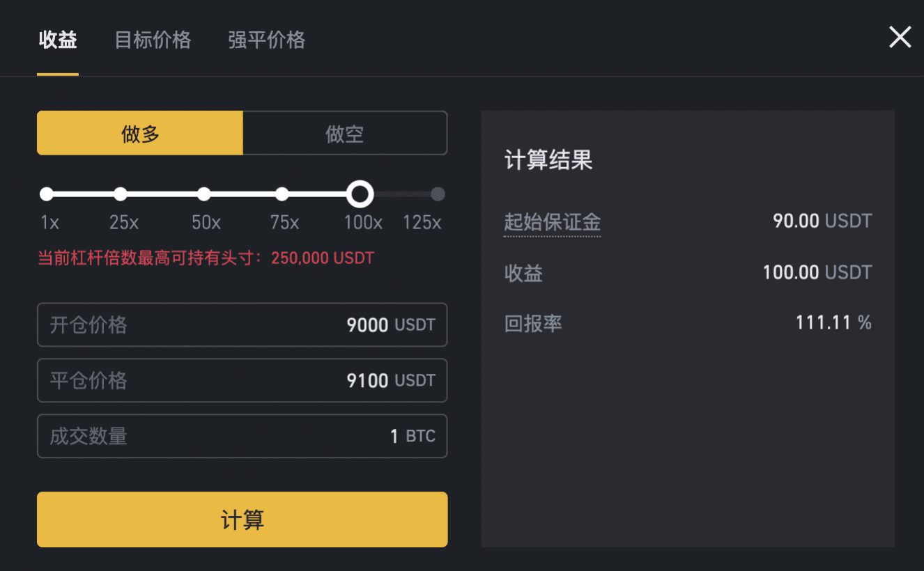Image resolution: width=924 pixels, height=571 pixels.
Task: Click the 收益 100.00 USDT result value
Action: [815, 272]
